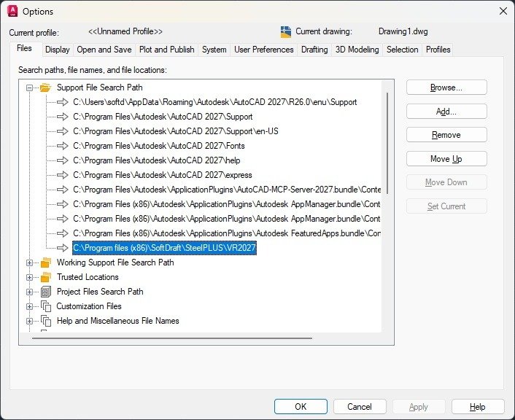The width and height of the screenshot is (515, 420).
Task: Click the Browse... button
Action: tap(446, 87)
